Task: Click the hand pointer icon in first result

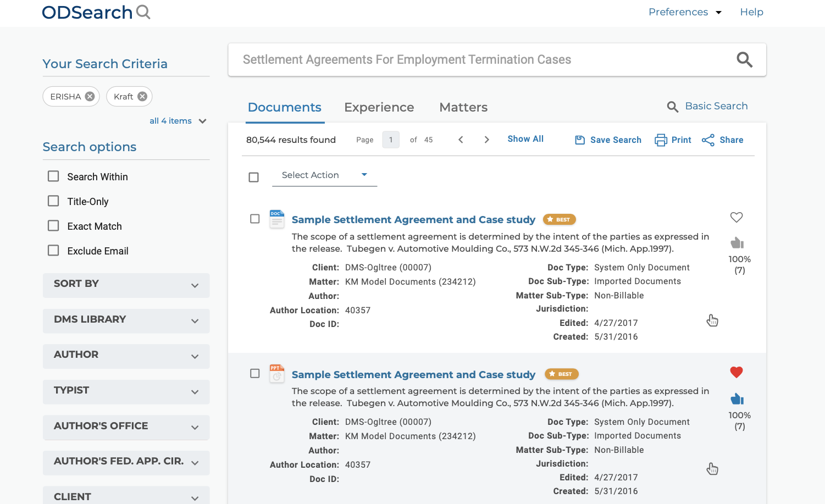Action: pyautogui.click(x=712, y=320)
